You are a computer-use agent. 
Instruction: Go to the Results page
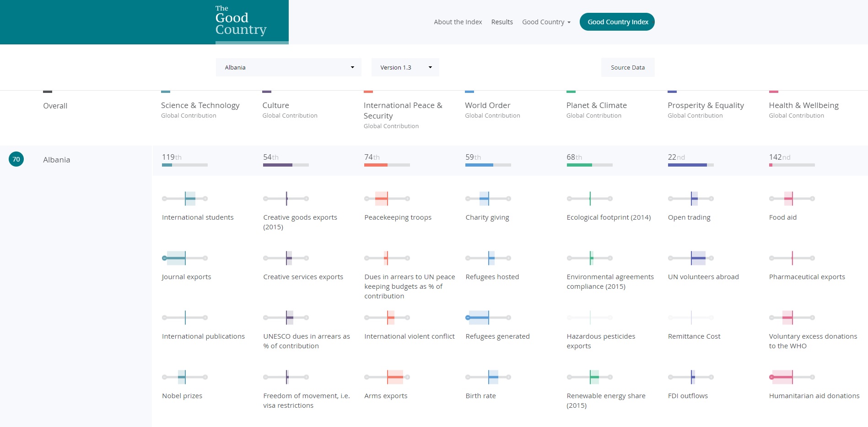[502, 22]
